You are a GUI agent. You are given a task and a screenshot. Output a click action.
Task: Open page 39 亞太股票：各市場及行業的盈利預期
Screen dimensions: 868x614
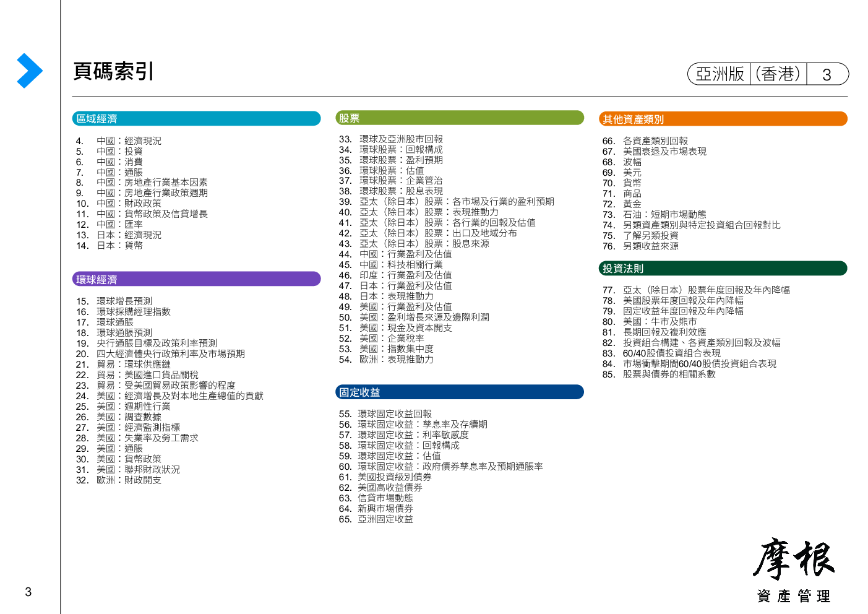click(447, 202)
